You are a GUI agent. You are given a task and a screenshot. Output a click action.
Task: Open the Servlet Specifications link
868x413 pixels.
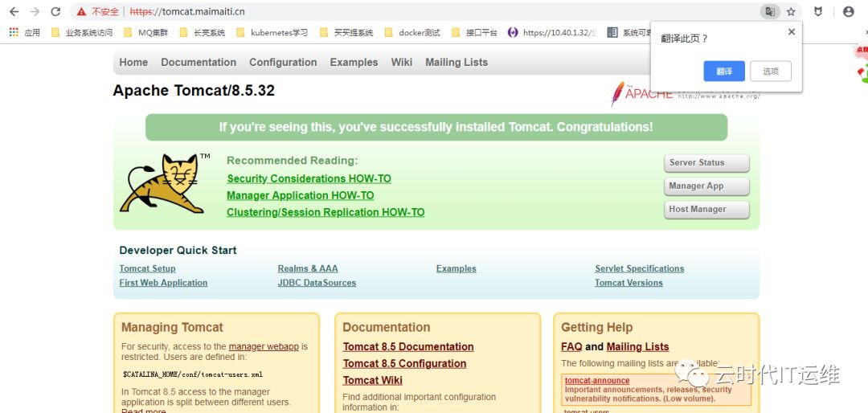tap(640, 268)
